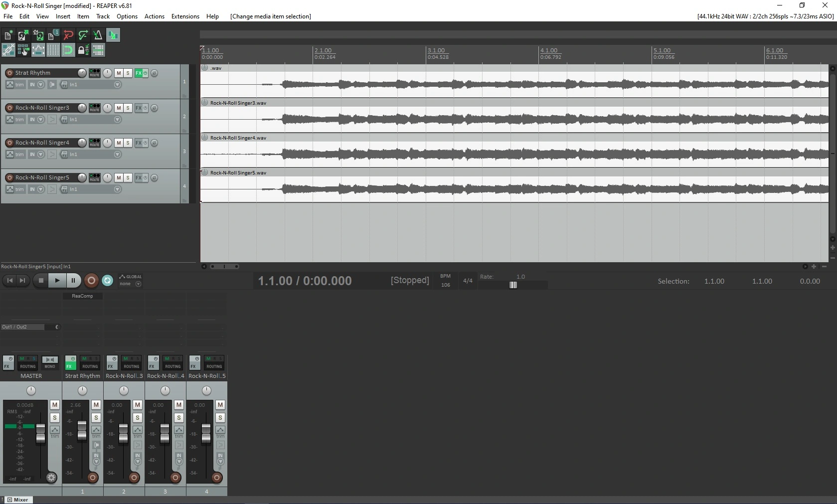Viewport: 837px width, 504px height.
Task: Open ReaComp plugin in mixer FX slot
Action: (83, 296)
